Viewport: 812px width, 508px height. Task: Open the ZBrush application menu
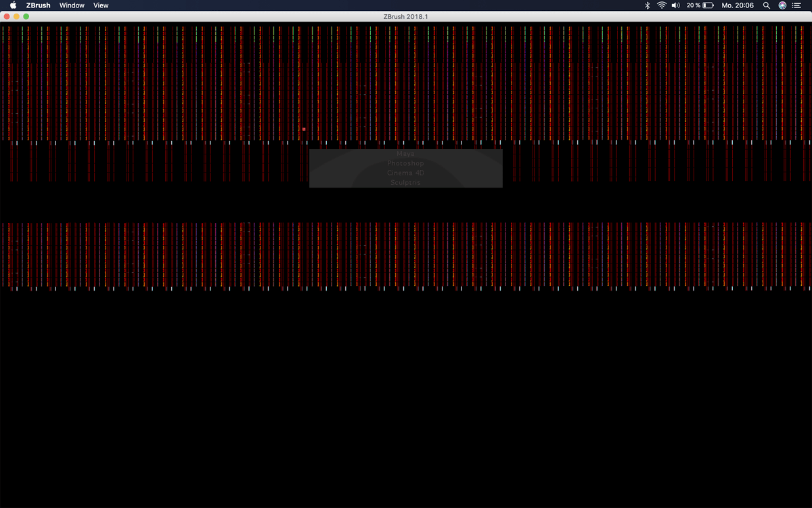(x=38, y=5)
